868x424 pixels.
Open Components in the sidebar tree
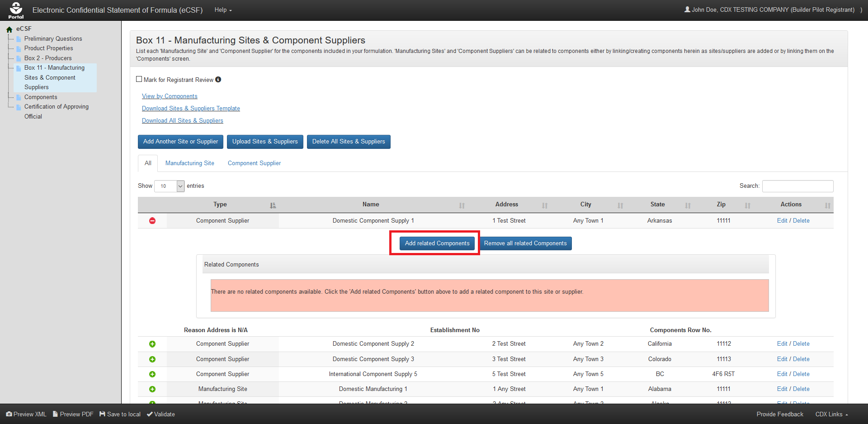point(41,97)
